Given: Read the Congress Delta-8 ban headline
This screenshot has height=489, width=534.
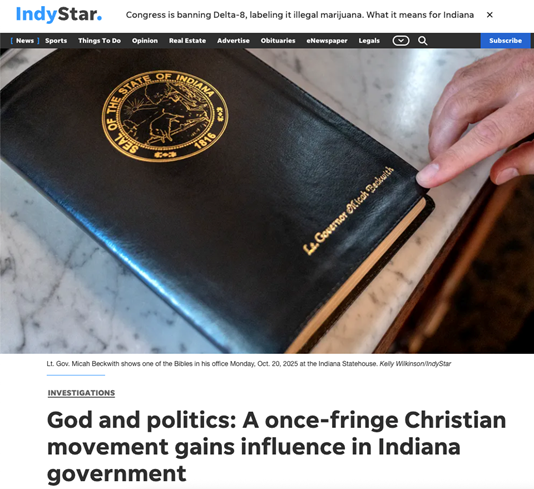Looking at the screenshot, I should (300, 15).
